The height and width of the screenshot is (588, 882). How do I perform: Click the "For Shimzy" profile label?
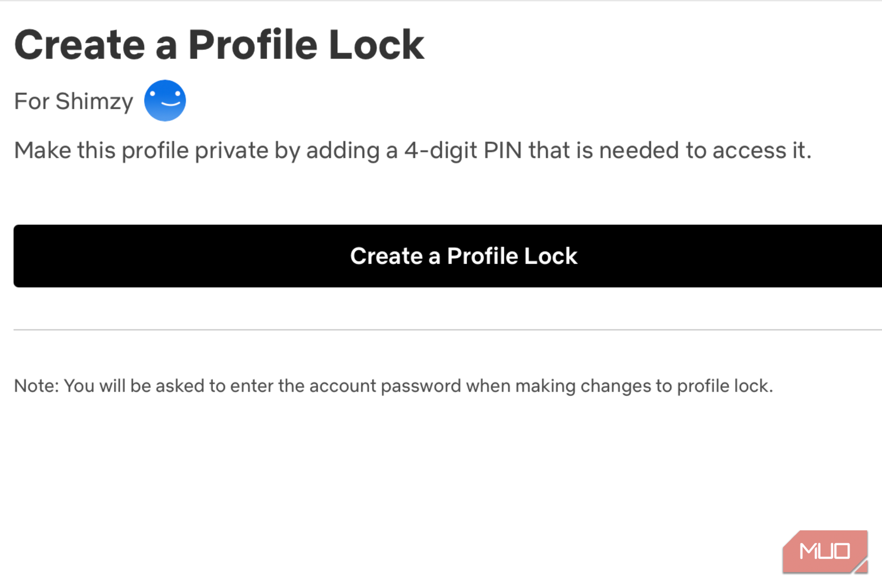point(73,101)
